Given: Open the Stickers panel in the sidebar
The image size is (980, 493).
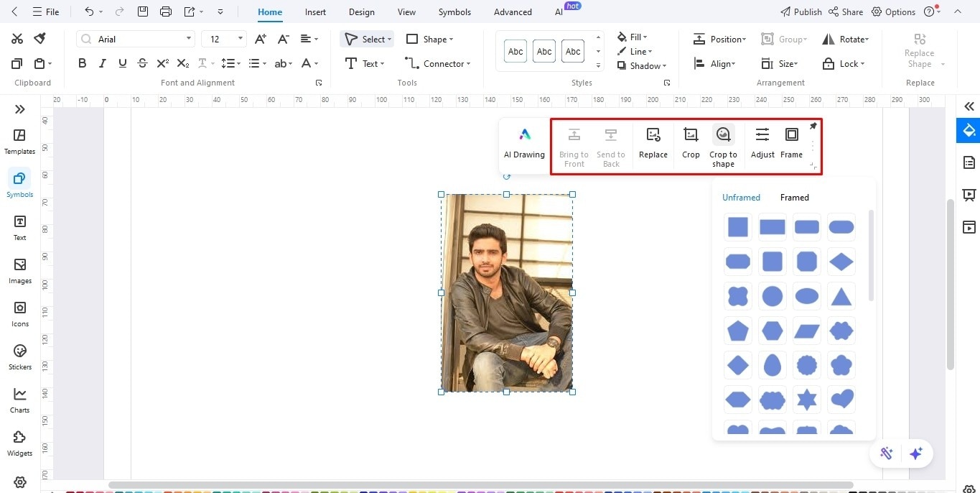Looking at the screenshot, I should 19,356.
